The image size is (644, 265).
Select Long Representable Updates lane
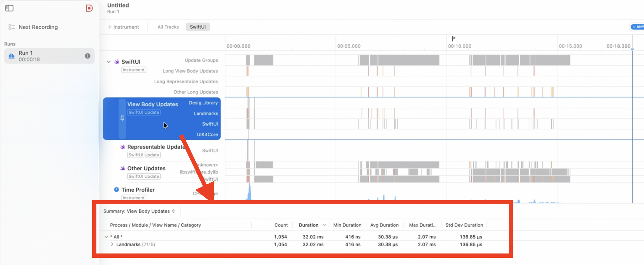coord(186,81)
